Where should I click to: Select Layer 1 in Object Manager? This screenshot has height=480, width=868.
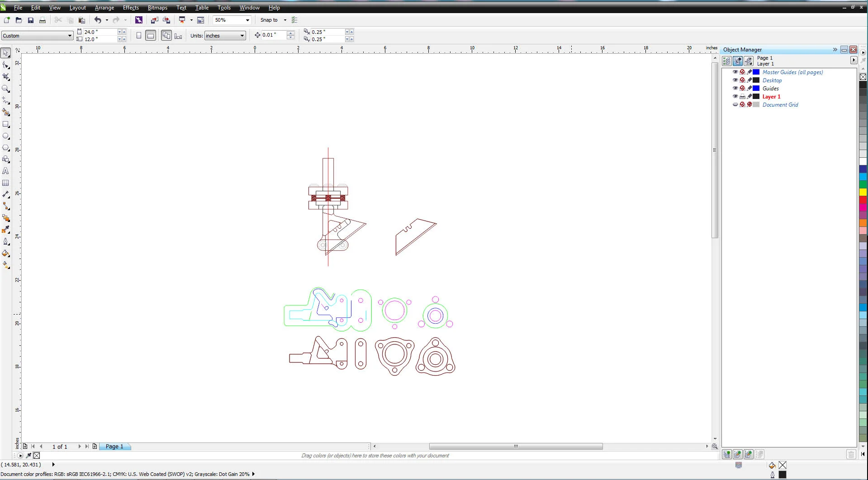(x=771, y=96)
